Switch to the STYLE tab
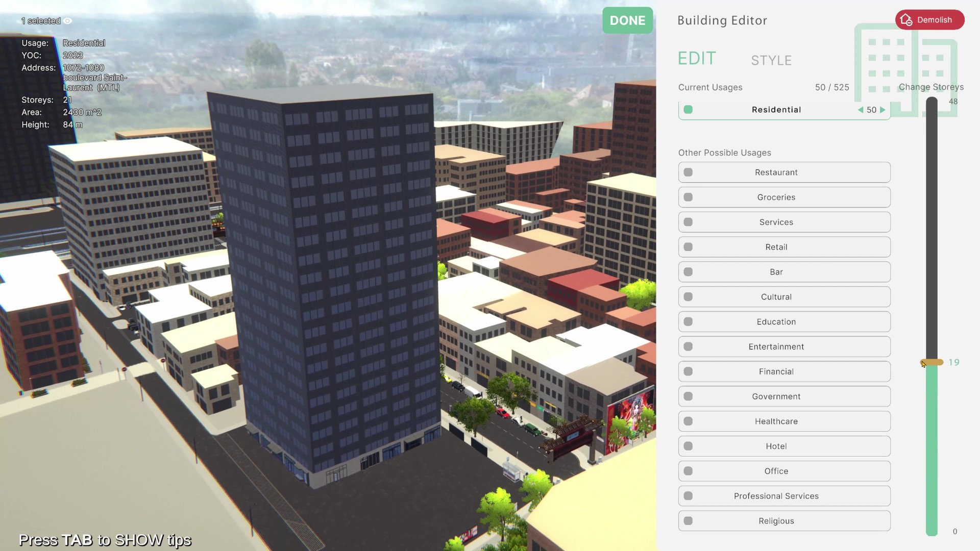Screen dimensions: 980x551 (771, 61)
